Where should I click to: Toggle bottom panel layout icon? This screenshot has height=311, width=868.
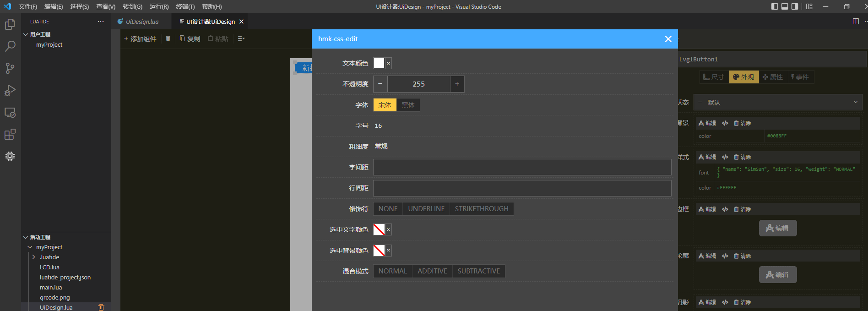click(785, 6)
